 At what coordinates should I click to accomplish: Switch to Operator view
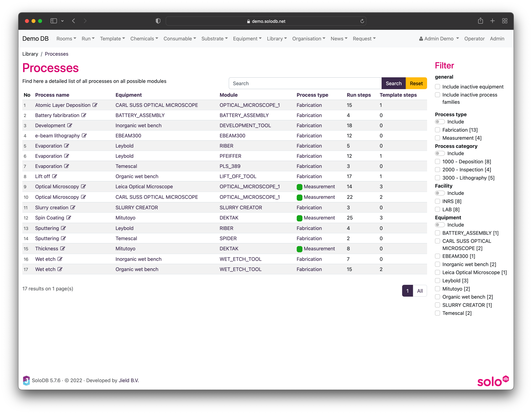click(474, 38)
